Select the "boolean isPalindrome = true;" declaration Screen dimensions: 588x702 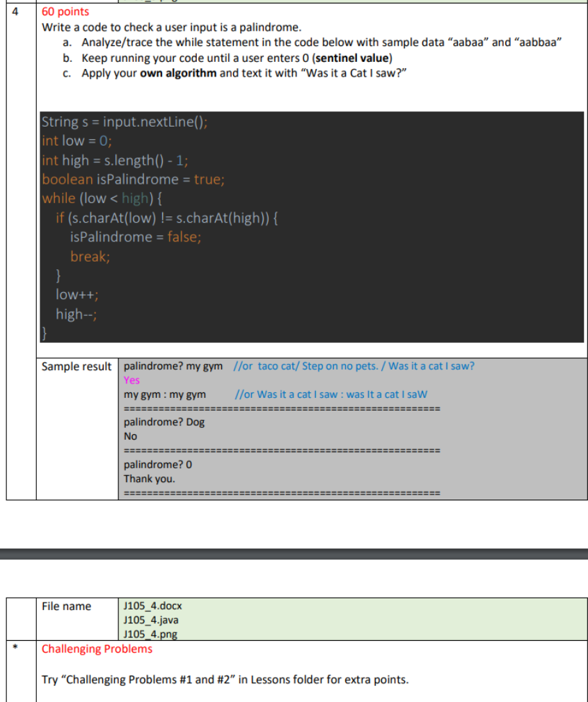[x=134, y=179]
